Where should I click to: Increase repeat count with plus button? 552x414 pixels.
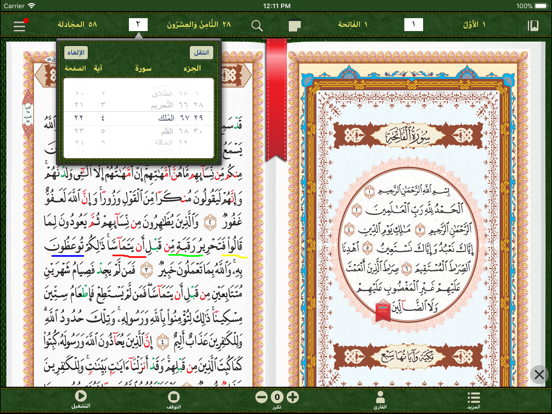(293, 397)
